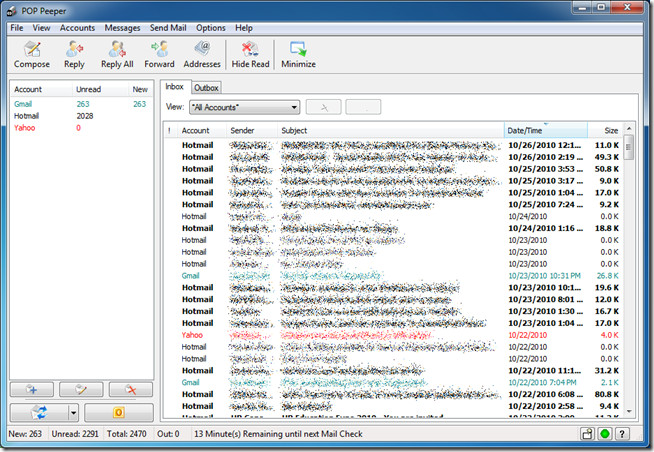Click the delete account red X button
Viewport: 654px width, 452px height.
point(131,389)
